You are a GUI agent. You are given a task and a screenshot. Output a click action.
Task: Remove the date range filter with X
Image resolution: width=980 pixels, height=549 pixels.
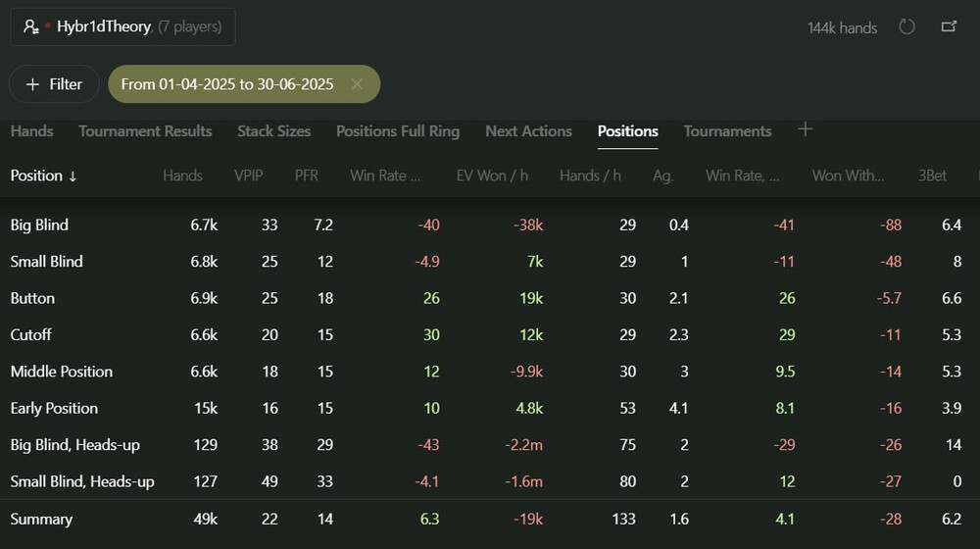pos(357,84)
